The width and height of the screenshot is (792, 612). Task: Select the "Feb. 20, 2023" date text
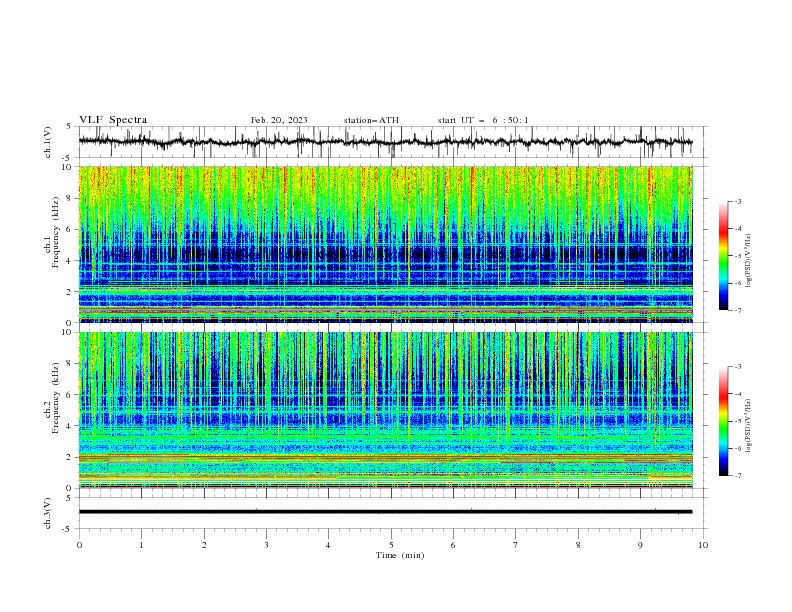279,120
